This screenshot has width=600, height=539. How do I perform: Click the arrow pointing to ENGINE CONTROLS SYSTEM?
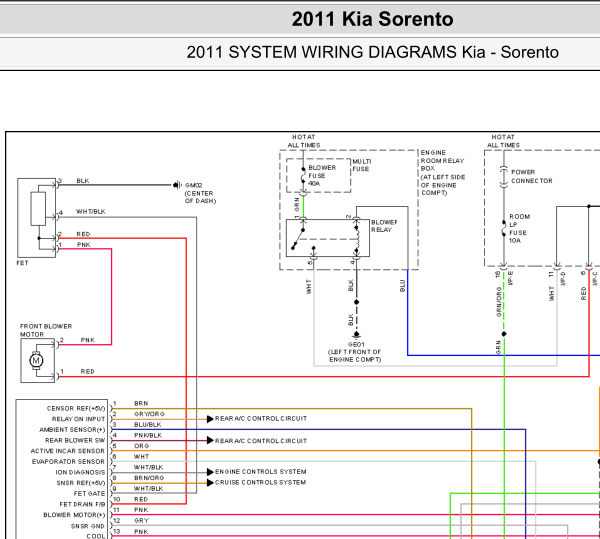(x=210, y=472)
